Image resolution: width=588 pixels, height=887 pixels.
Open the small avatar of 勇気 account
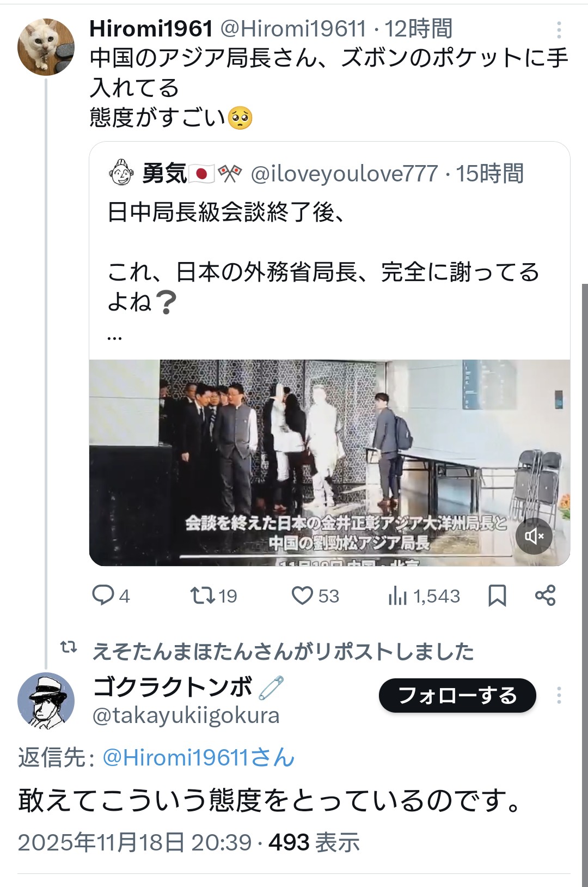pos(121,173)
